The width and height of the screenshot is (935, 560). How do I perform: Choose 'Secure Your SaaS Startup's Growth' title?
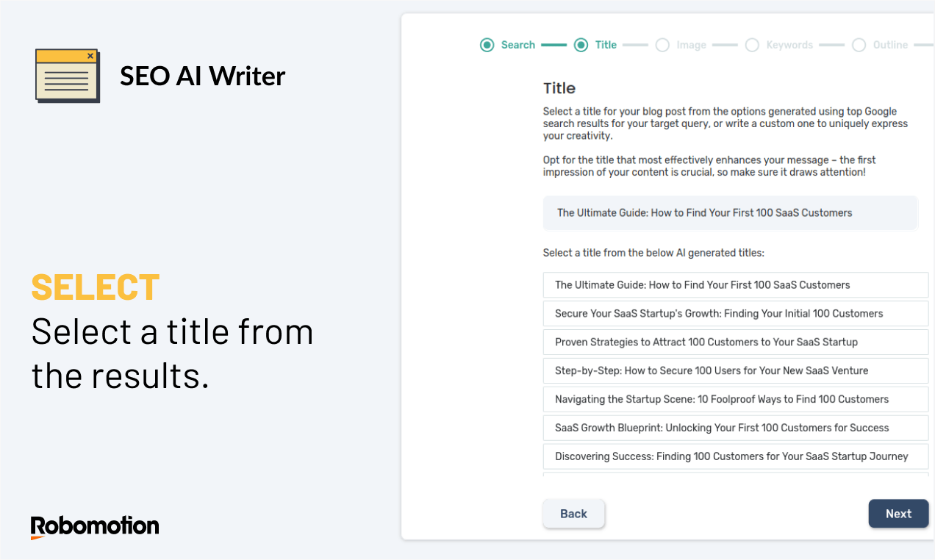[736, 314]
